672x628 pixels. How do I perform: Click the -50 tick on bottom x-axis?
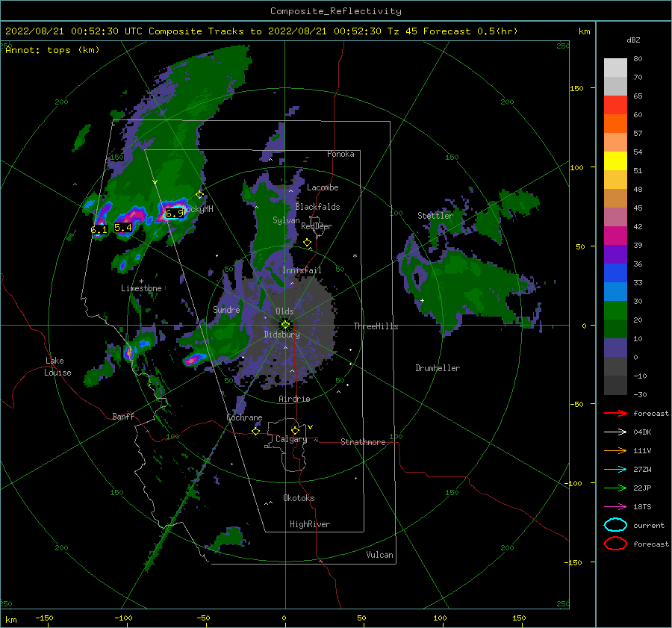click(203, 618)
